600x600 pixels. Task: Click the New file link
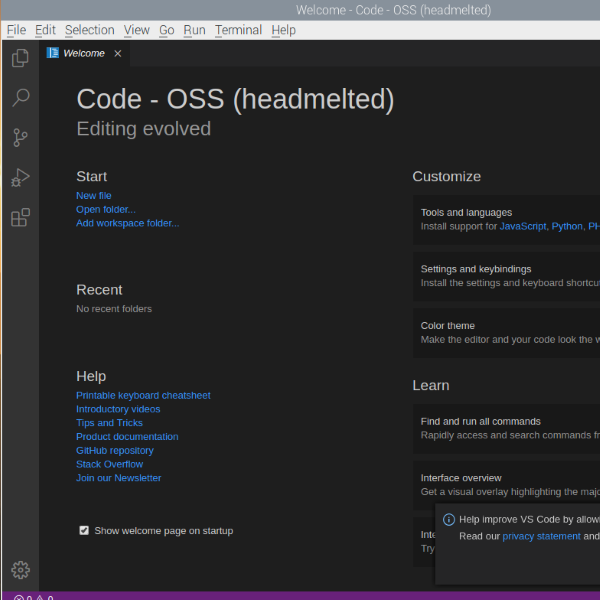[x=94, y=196]
